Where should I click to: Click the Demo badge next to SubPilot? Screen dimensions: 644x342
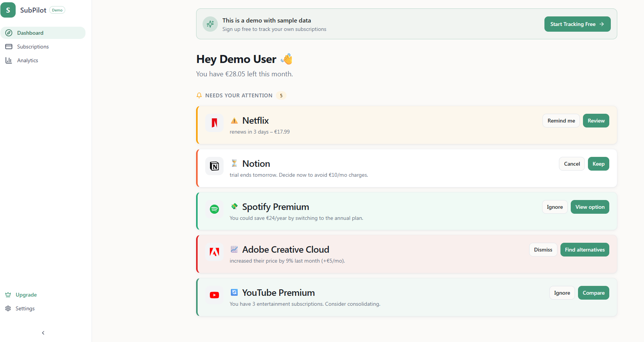(x=57, y=10)
